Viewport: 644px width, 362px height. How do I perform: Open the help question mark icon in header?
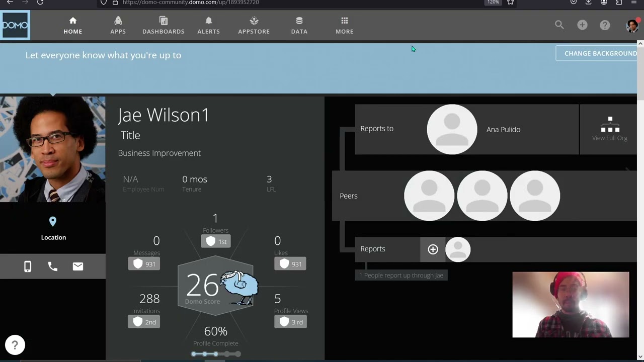605,25
